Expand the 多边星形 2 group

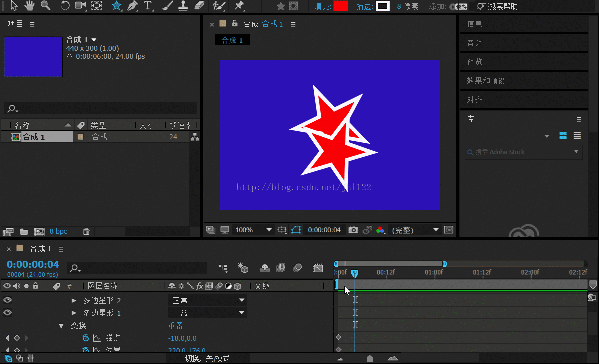point(74,300)
